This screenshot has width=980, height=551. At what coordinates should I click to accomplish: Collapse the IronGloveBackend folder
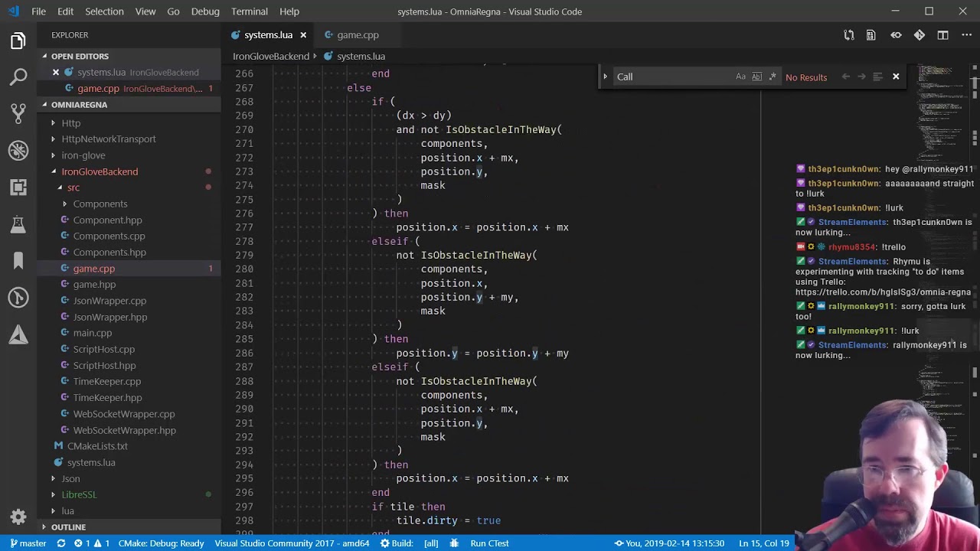[x=100, y=171]
